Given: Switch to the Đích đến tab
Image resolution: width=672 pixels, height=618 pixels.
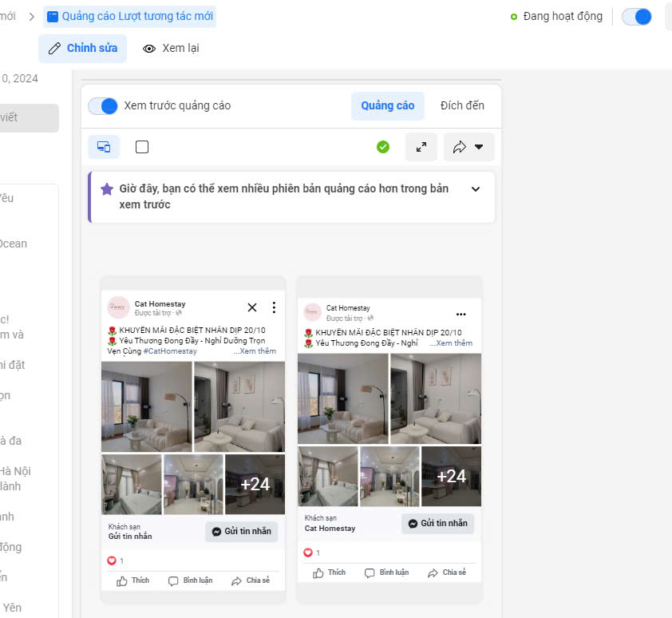Looking at the screenshot, I should pos(462,106).
